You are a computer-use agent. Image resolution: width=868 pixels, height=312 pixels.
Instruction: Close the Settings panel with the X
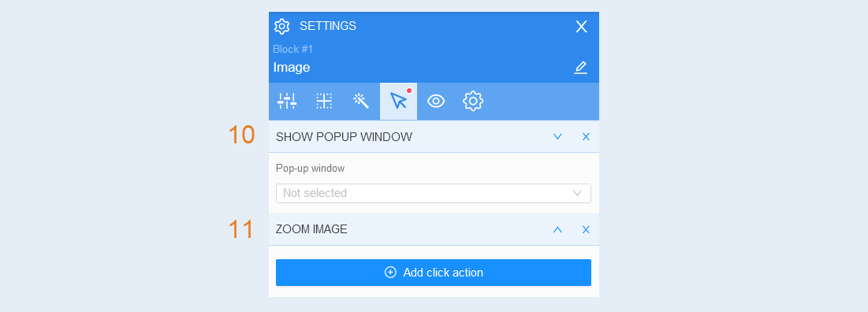pyautogui.click(x=581, y=27)
